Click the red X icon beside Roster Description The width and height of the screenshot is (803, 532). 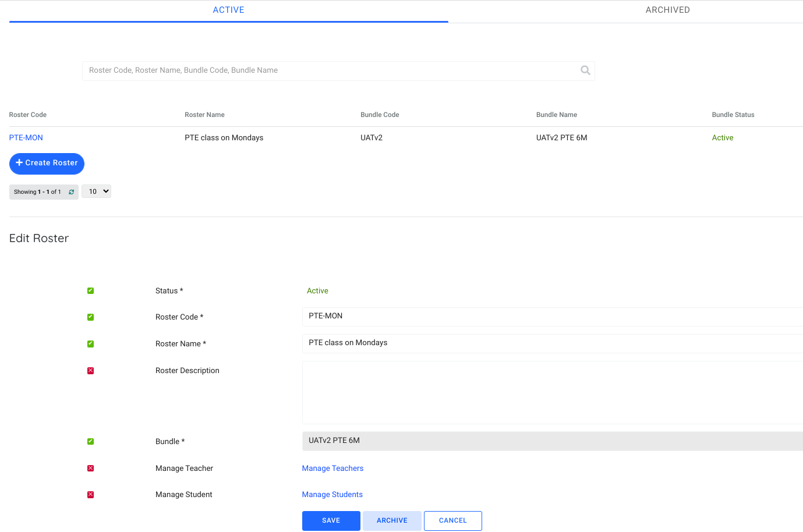(x=90, y=371)
